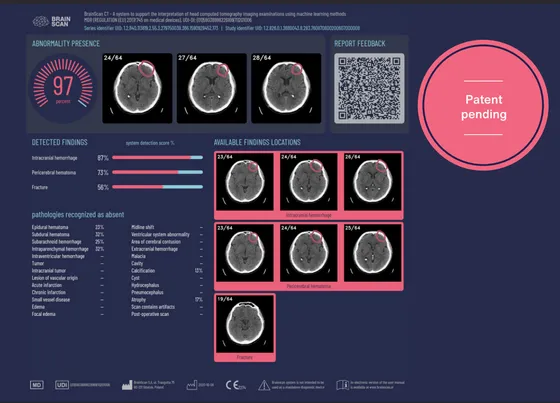560x403 pixels.
Task: Click the Chronic infarction row
Action: click(68, 292)
